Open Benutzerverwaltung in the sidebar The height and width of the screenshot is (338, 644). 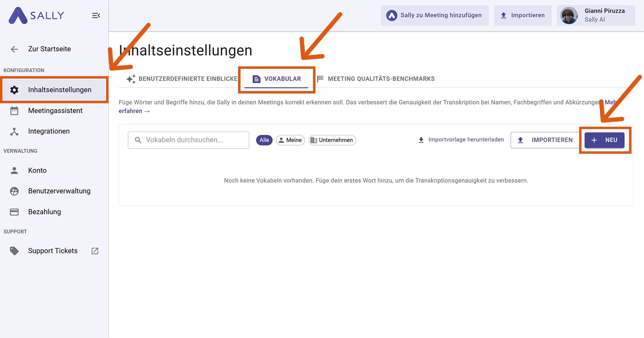click(x=54, y=191)
